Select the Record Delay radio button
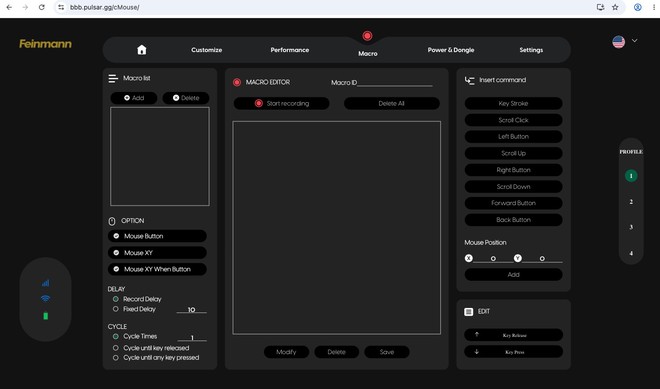 click(115, 299)
